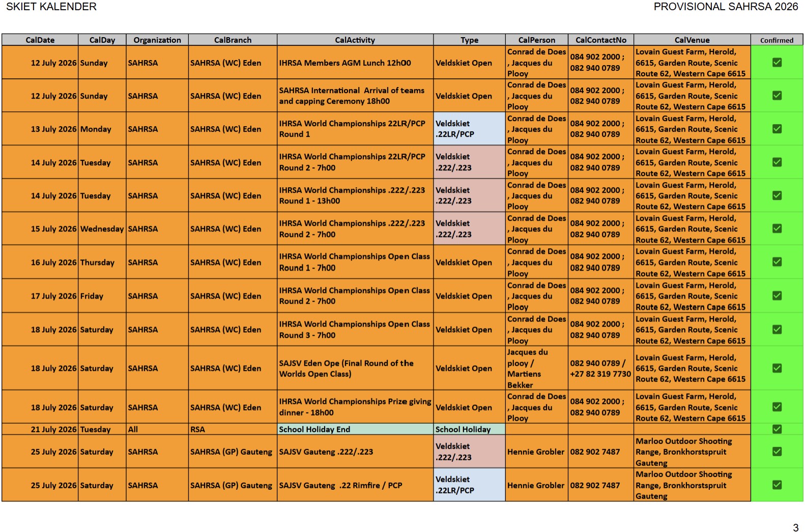Toggle the Confirmed checkbox for School Holiday End
The image size is (805, 532).
click(x=777, y=429)
